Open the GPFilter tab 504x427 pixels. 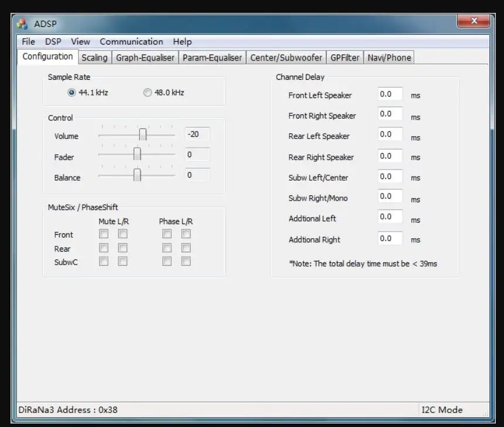(344, 57)
